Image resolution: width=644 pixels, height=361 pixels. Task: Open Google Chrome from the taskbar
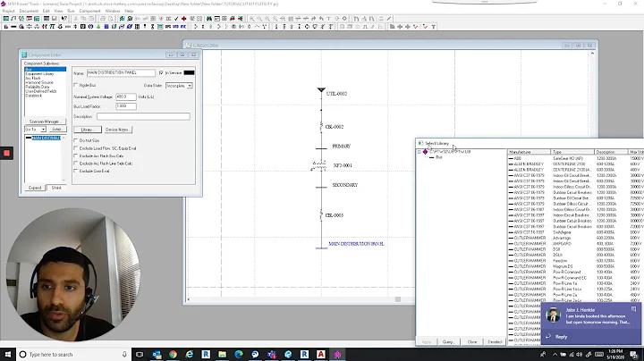click(173, 354)
